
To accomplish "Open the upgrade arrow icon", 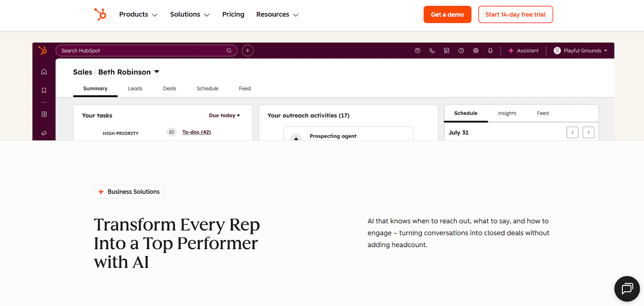I will (x=417, y=51).
